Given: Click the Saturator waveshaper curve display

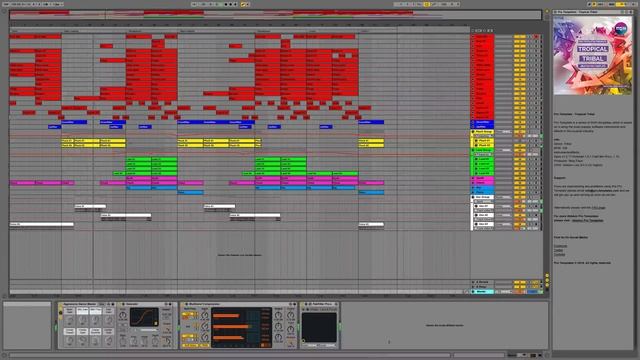Looking at the screenshot, I should pyautogui.click(x=144, y=318).
